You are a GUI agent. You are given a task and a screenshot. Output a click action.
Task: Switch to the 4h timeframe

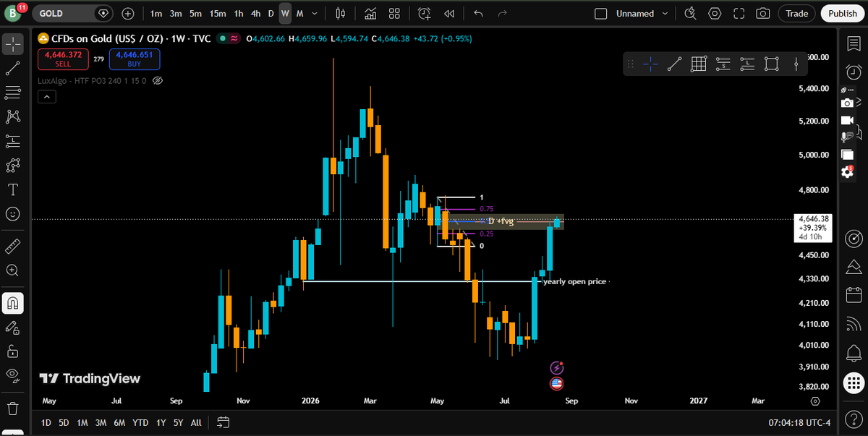256,14
